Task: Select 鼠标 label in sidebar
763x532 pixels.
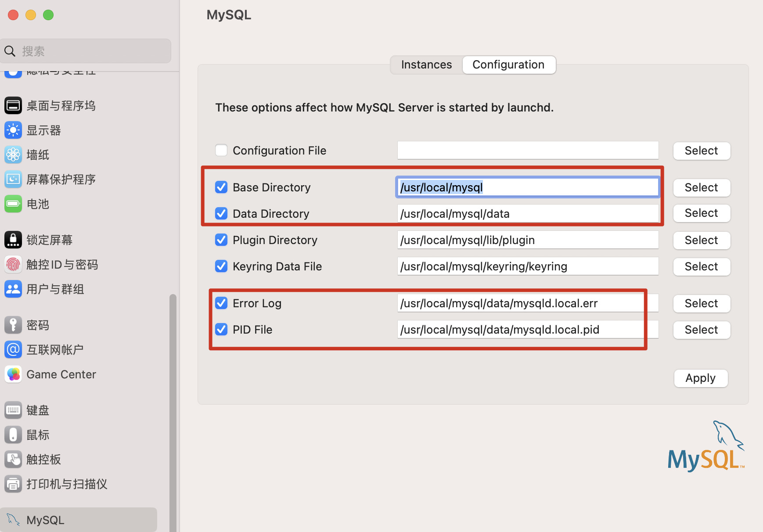Action: [x=38, y=435]
